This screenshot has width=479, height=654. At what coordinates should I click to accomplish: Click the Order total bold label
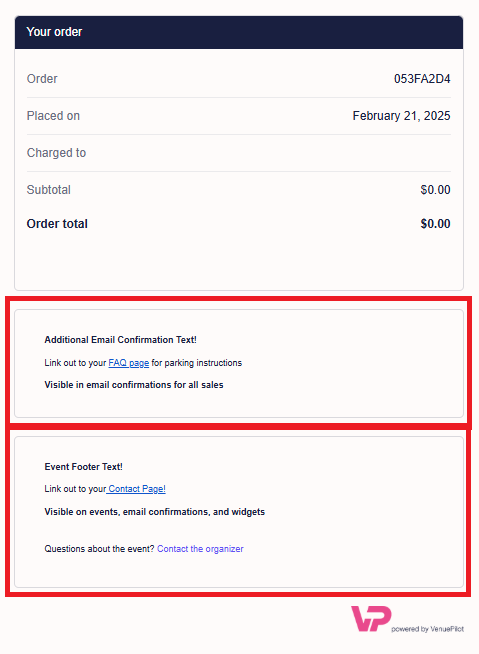(57, 224)
